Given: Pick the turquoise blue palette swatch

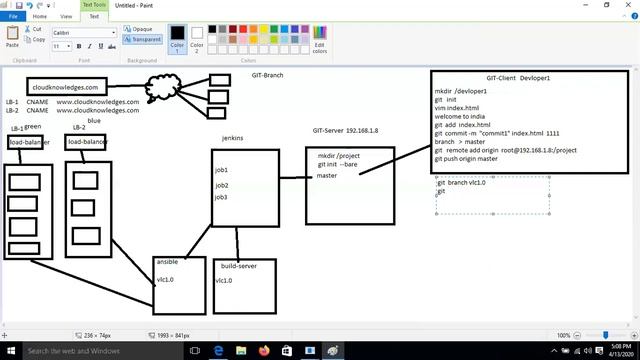Looking at the screenshot, I should [284, 29].
